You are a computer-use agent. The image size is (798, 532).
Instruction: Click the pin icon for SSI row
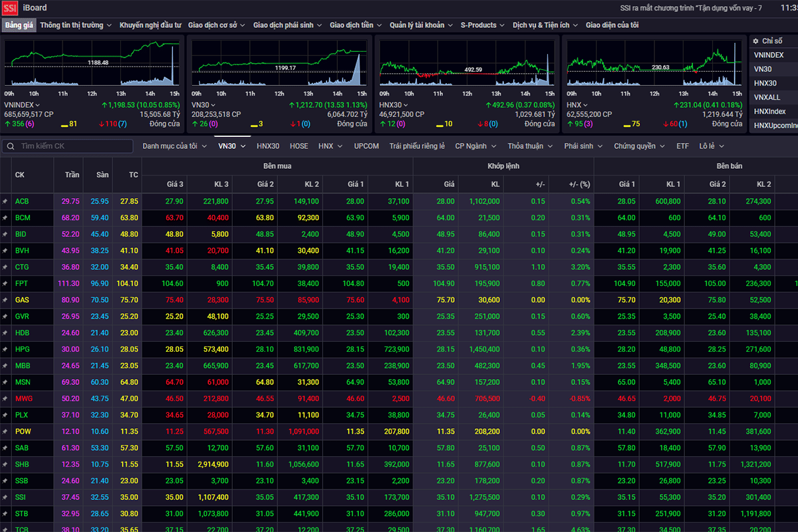tap(5, 497)
